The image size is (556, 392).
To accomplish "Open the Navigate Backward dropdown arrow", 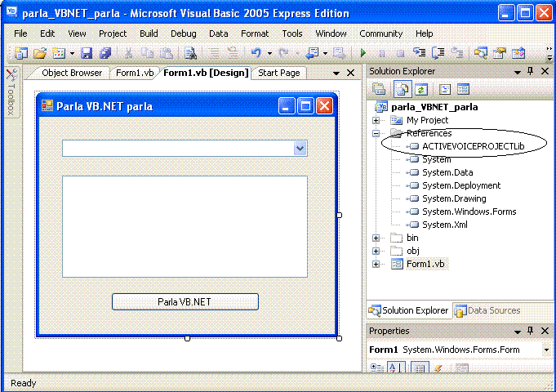I will pyautogui.click(x=325, y=54).
